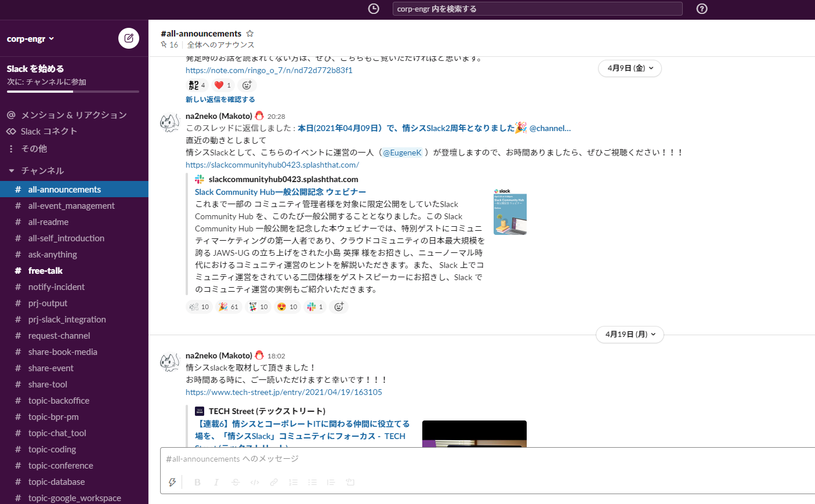Open the tech-street.jp article URL
Image resolution: width=815 pixels, height=504 pixels.
coord(284,392)
